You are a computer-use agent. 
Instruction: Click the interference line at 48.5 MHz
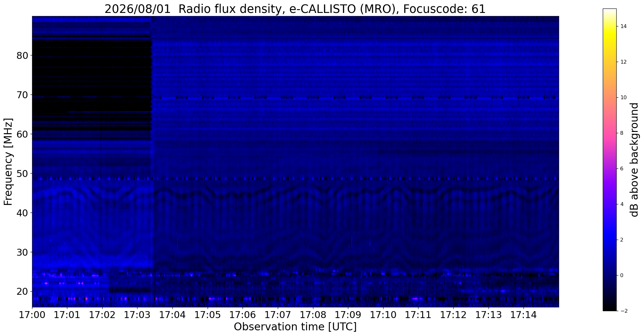[x=295, y=179]
